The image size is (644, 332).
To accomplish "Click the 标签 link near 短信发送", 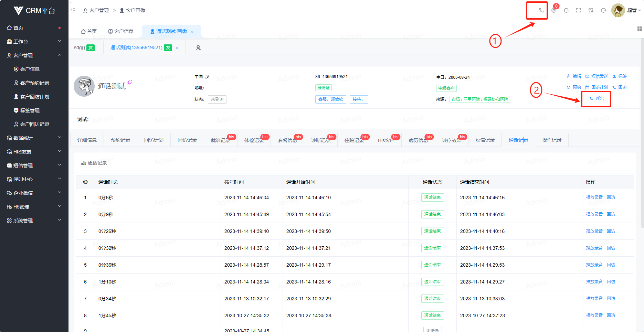I will pyautogui.click(x=620, y=76).
